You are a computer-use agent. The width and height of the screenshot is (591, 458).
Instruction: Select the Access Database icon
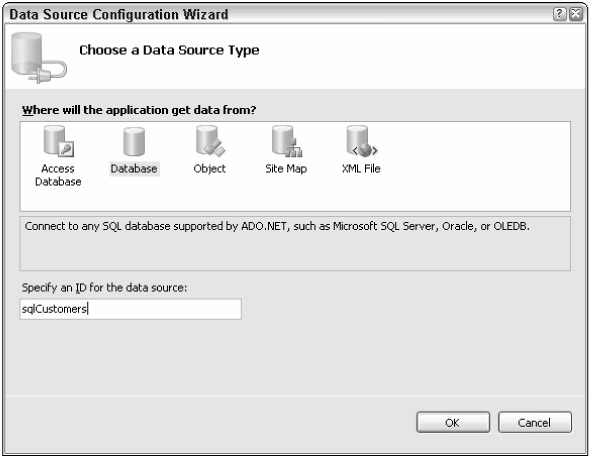tap(59, 141)
